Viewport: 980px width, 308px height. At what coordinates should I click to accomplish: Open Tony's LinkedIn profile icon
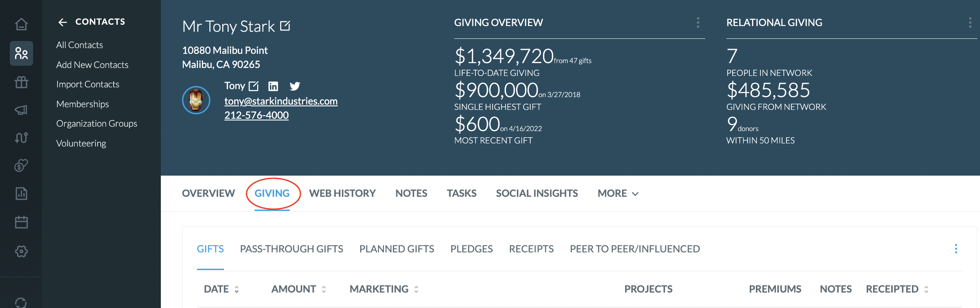273,86
